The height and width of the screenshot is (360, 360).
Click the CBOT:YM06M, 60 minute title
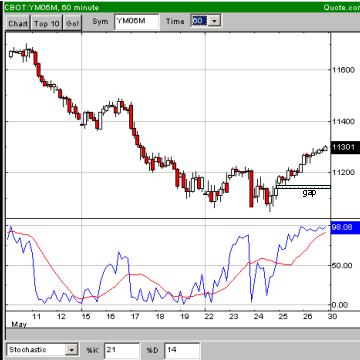(x=52, y=7)
